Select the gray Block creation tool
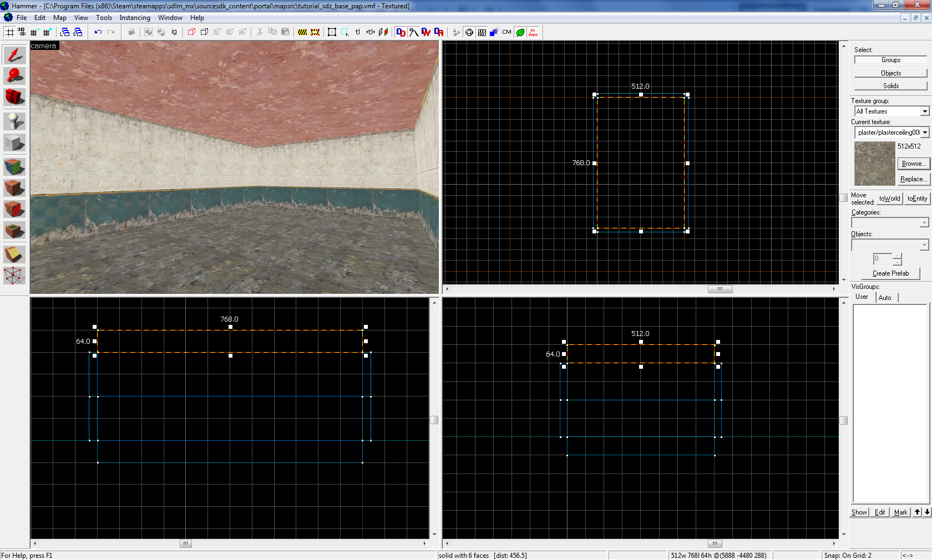 point(14,142)
